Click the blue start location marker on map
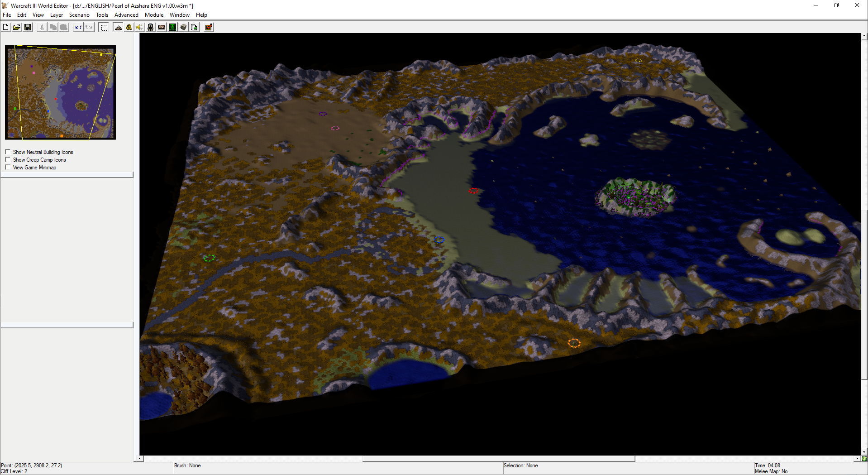The height and width of the screenshot is (475, 868). click(x=439, y=240)
